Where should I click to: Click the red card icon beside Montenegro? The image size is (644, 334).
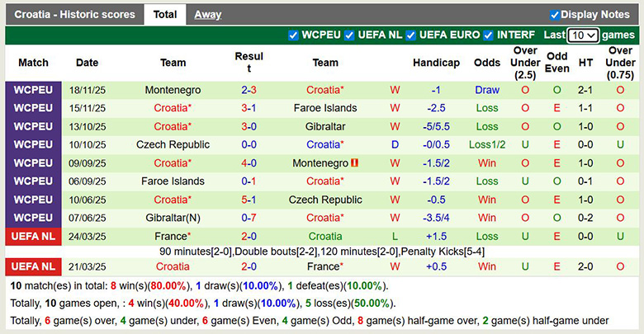(x=354, y=163)
